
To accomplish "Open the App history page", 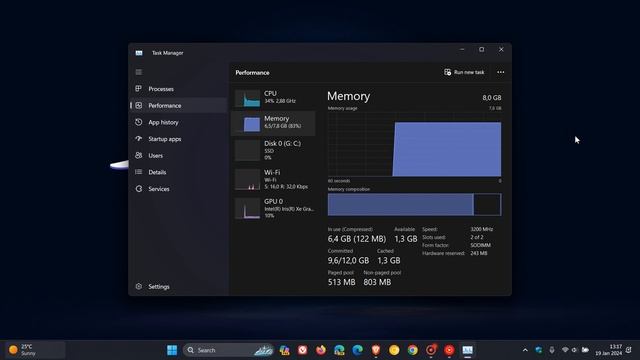I will coord(178,122).
